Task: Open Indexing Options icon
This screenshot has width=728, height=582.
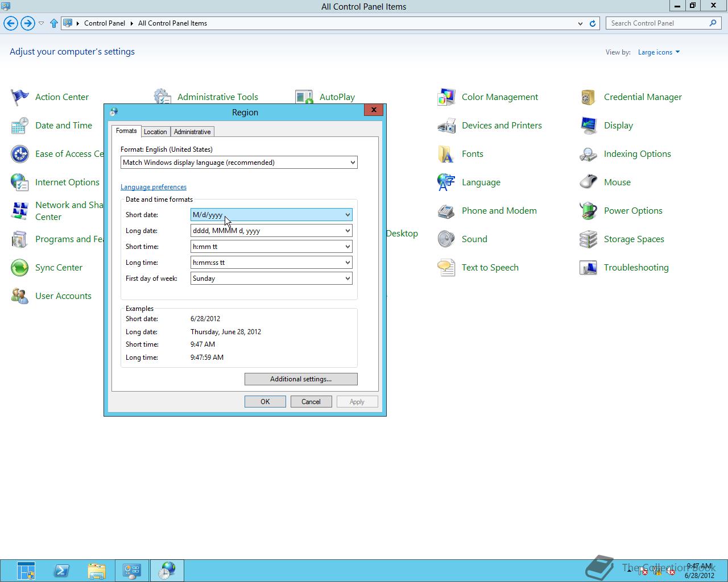Action: tap(589, 154)
